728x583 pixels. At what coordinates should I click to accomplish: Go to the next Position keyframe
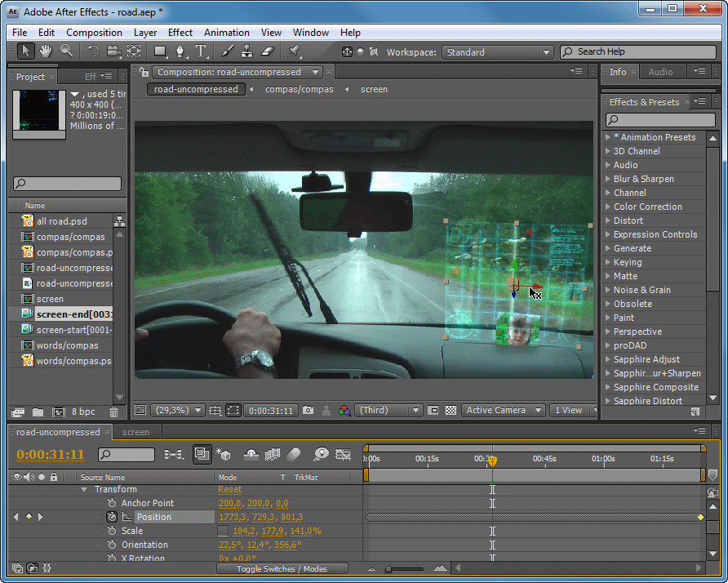coord(40,517)
